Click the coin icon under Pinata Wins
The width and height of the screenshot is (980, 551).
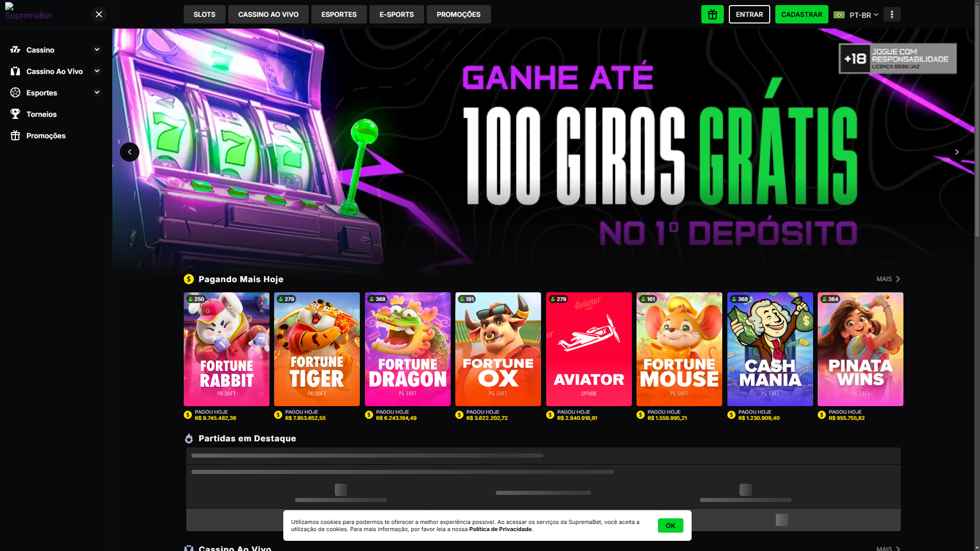(x=822, y=415)
